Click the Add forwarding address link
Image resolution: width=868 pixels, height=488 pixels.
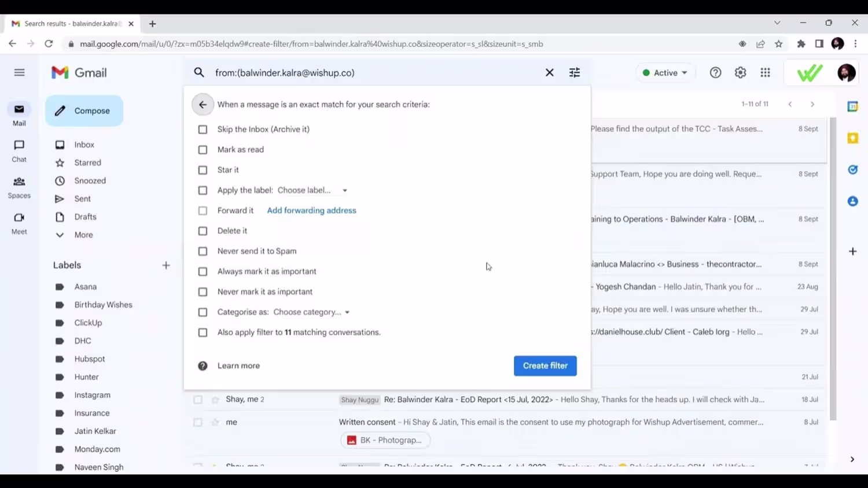311,210
